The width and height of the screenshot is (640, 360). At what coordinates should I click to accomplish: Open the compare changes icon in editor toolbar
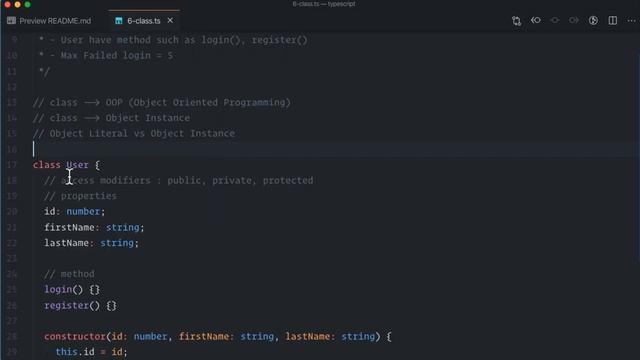pyautogui.click(x=516, y=21)
